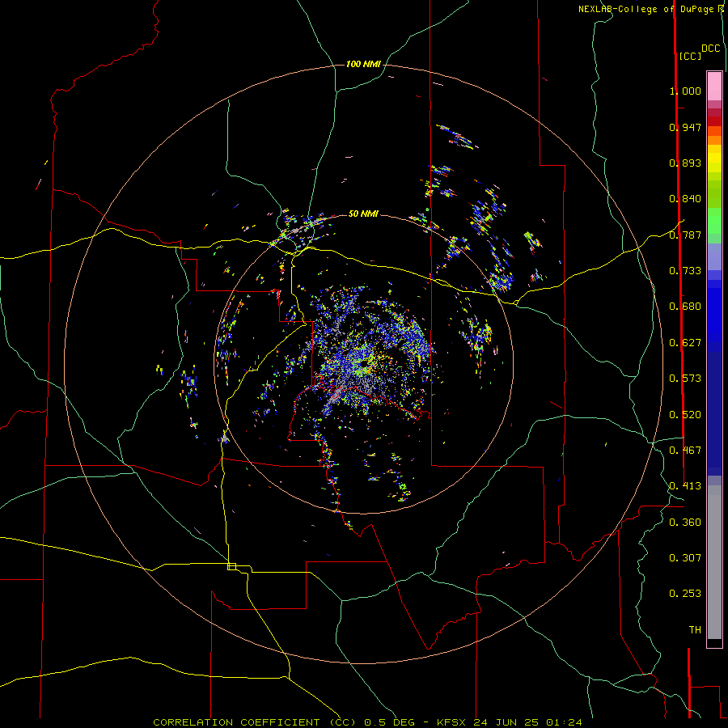
Task: Pick the bright green swatch in colorbar
Action: click(x=714, y=221)
